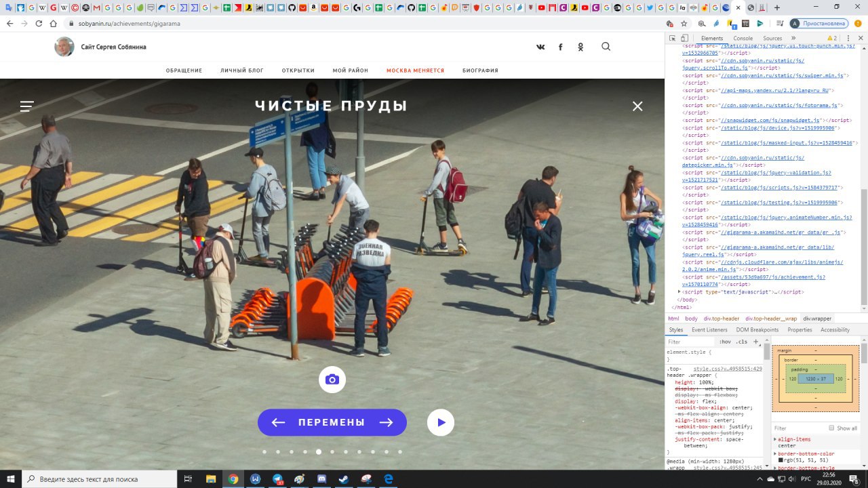Toggle the .cls class editor
Screen dimensions: 868x488
point(742,342)
